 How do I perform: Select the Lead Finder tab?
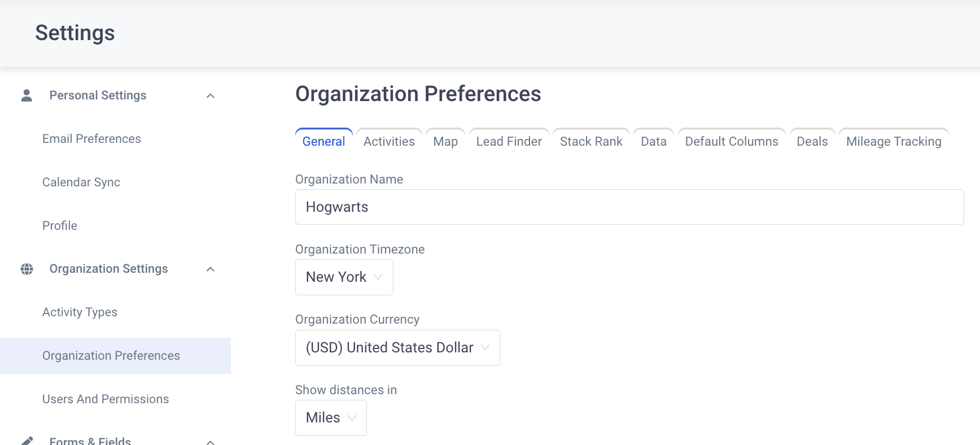click(x=509, y=141)
